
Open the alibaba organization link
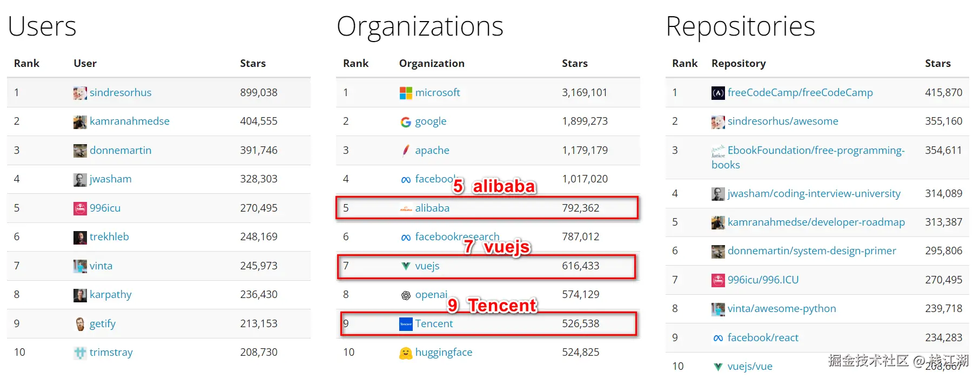[432, 208]
